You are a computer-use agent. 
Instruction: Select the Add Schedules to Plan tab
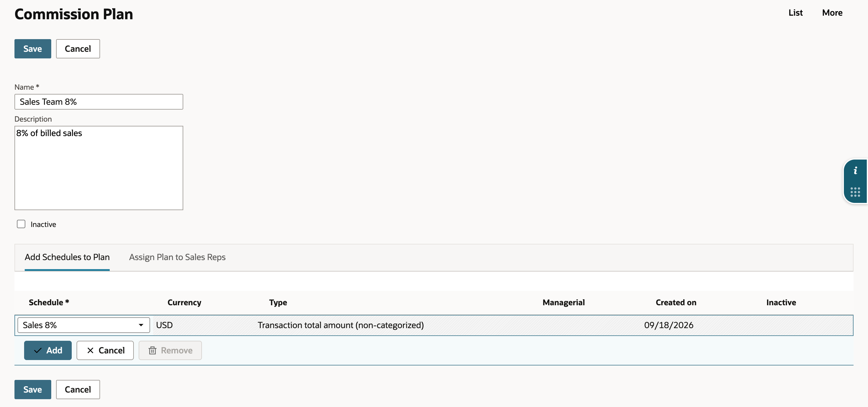click(x=67, y=257)
